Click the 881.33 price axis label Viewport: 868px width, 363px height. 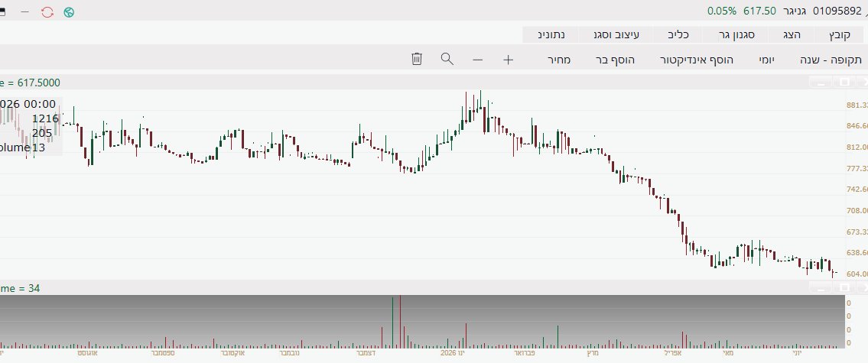click(x=857, y=105)
